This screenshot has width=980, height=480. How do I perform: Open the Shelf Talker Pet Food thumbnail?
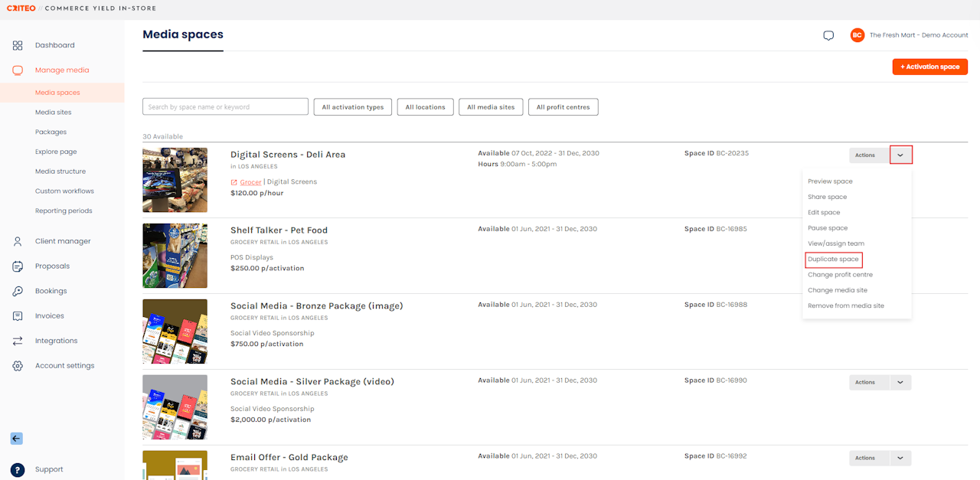(x=175, y=256)
